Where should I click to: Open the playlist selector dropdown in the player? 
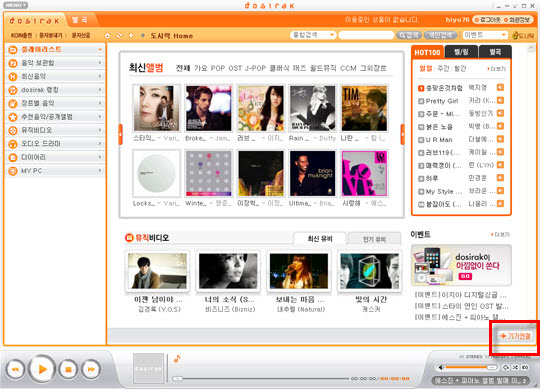(480, 381)
